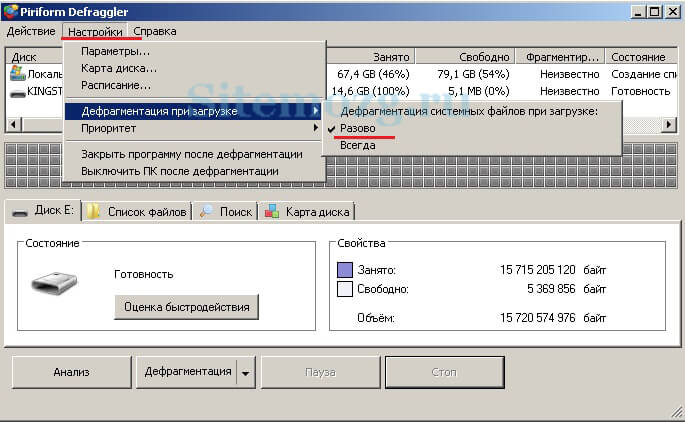Click the Defraggler app icon in title bar
This screenshot has height=422, width=685.
10,11
